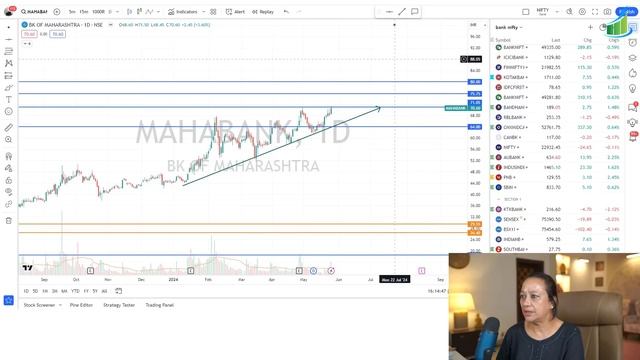The width and height of the screenshot is (640, 360).
Task: Open the pattern drawing tools
Action: click(9, 63)
